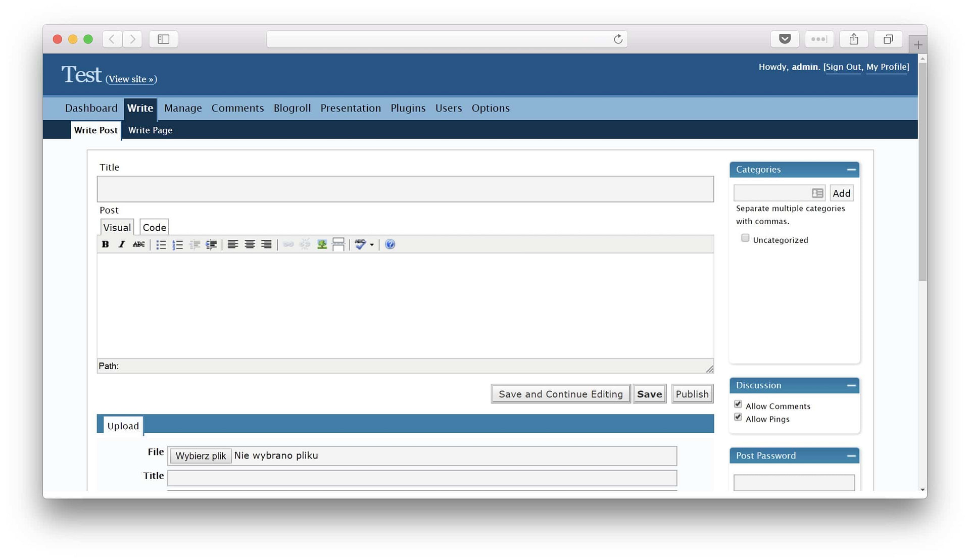
Task: Switch to the Code editor tab
Action: pos(154,227)
